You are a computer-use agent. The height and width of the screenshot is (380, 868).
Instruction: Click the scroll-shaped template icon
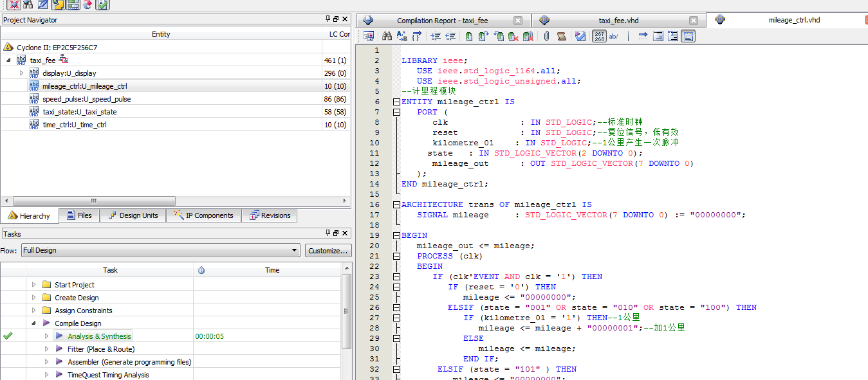(561, 37)
